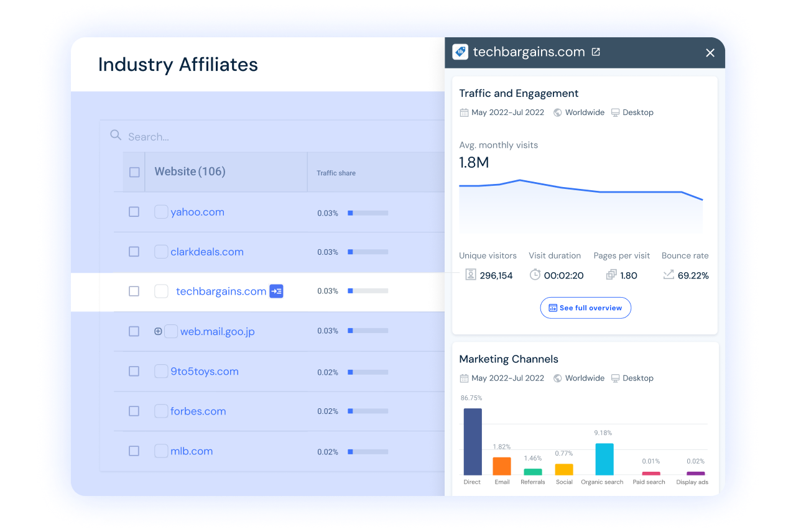
Task: Click clarkdeals.com favicon placeholder
Action: pyautogui.click(x=161, y=252)
